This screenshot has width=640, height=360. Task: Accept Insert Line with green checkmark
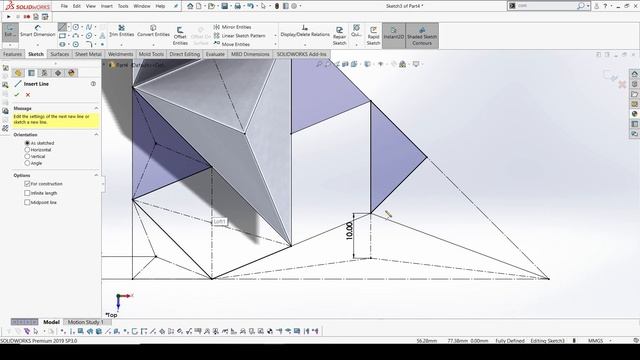(x=17, y=95)
